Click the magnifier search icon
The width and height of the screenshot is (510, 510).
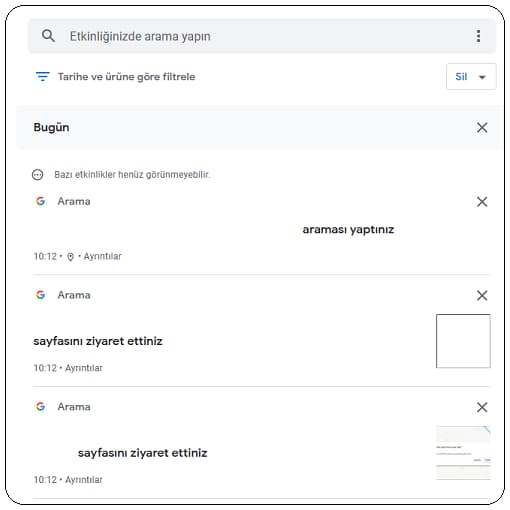click(48, 35)
